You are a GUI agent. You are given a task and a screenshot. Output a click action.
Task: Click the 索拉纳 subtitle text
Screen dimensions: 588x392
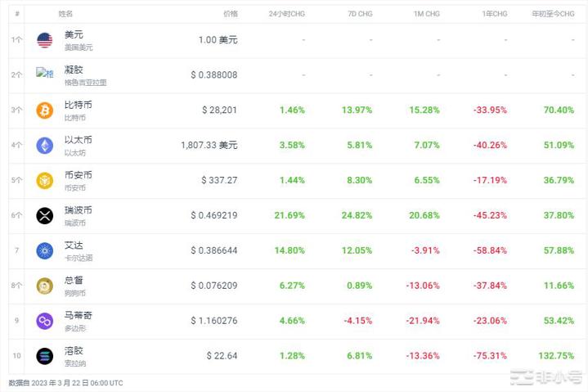tap(75, 363)
